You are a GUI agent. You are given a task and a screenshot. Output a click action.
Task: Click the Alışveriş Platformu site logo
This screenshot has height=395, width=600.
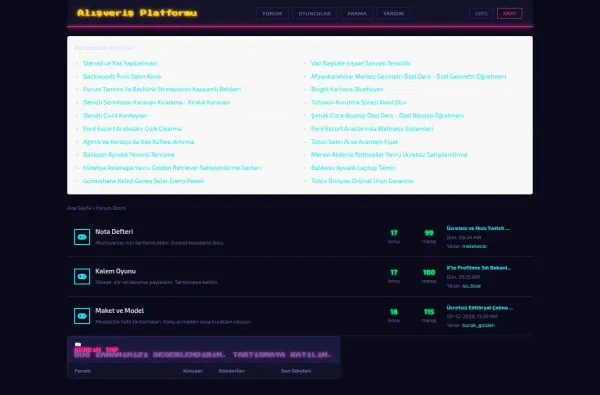coord(137,13)
